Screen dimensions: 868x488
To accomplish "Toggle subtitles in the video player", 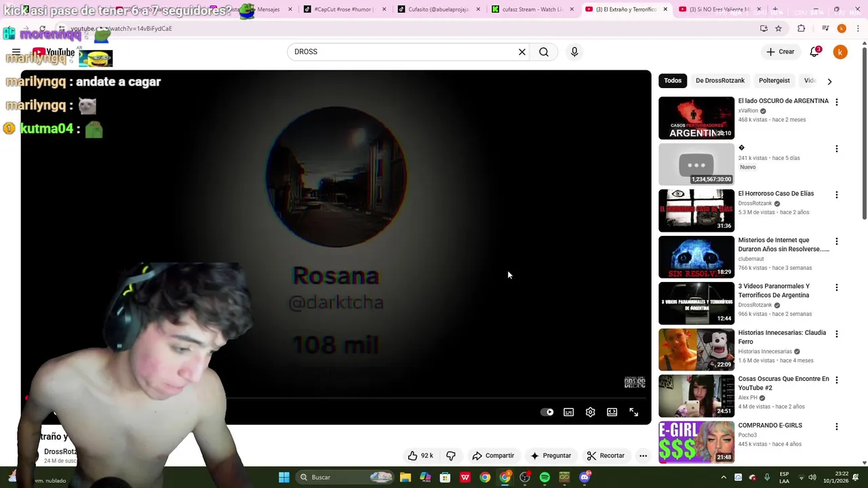I will (x=569, y=412).
